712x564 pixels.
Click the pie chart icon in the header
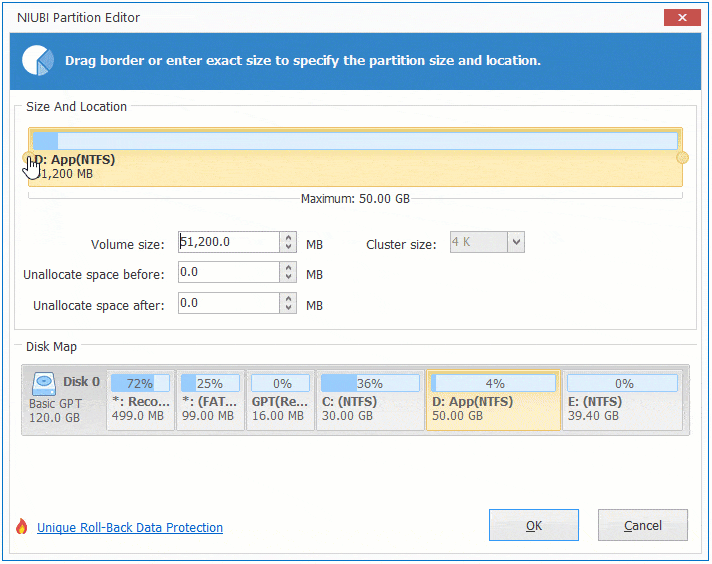[38, 60]
